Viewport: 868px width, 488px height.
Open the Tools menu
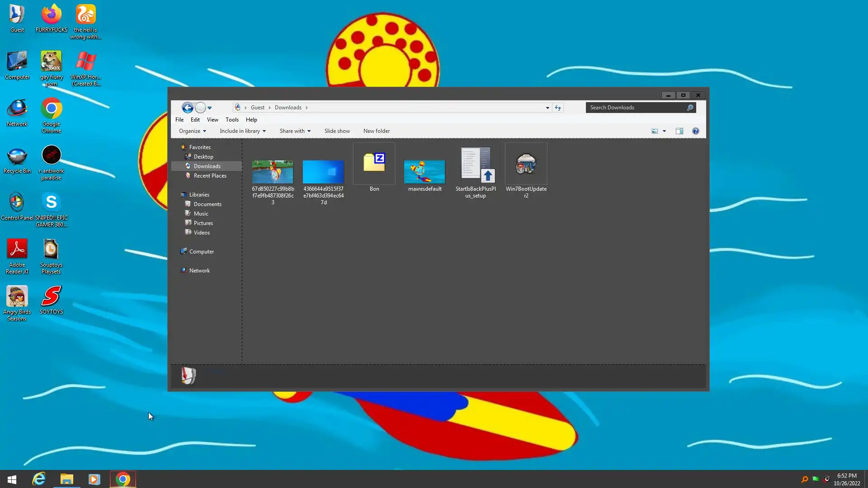point(232,120)
